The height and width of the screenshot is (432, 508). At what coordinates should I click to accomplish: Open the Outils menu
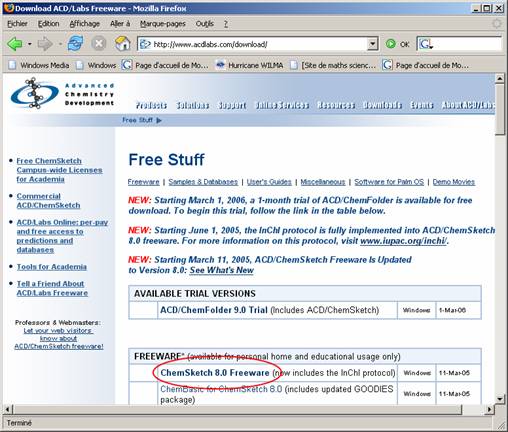click(x=205, y=24)
